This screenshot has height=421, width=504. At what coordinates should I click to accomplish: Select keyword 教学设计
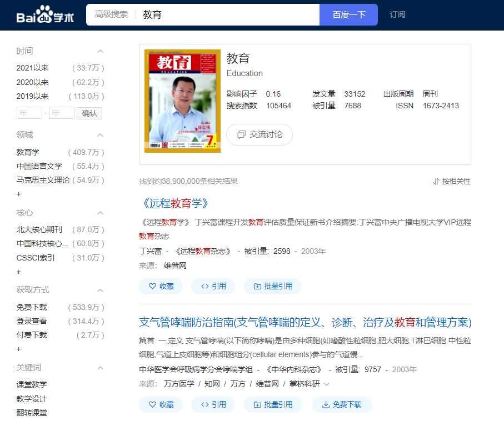[32, 399]
